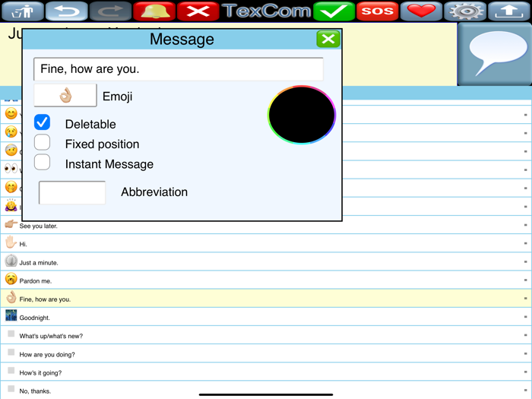
Task: Tap timer icon beside 'Just a minute.'
Action: [11, 261]
